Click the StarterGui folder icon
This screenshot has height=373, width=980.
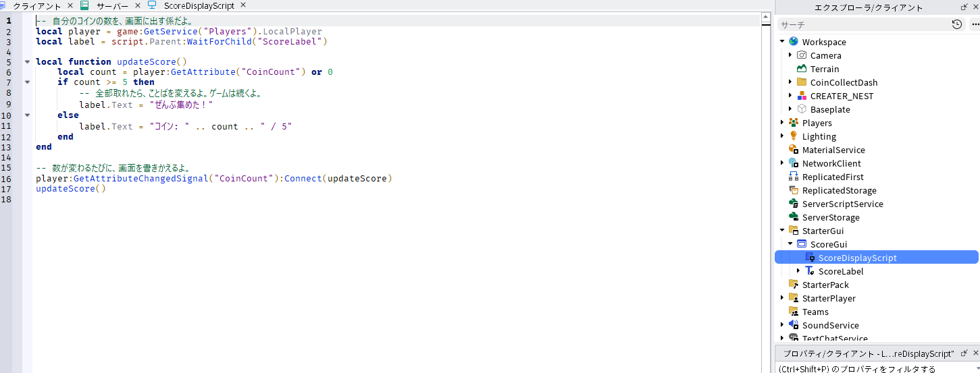coord(793,231)
